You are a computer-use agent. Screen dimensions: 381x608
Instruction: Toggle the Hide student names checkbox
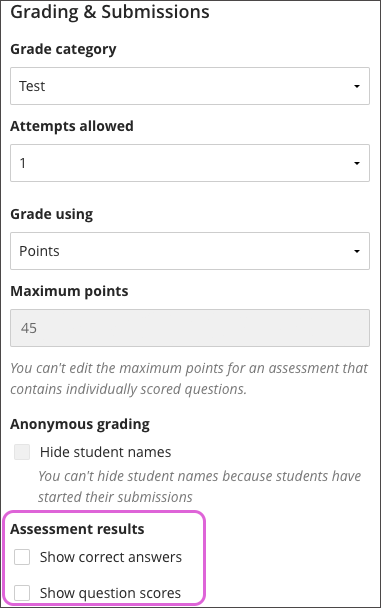pos(22,452)
